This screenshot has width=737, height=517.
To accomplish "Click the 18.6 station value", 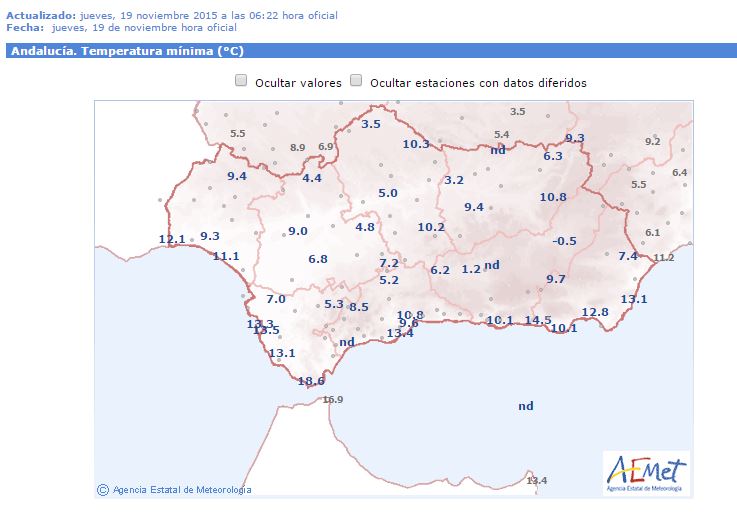I will (311, 381).
